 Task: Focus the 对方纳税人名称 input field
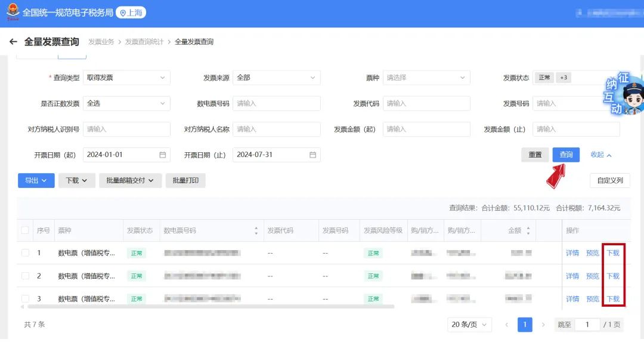[277, 129]
